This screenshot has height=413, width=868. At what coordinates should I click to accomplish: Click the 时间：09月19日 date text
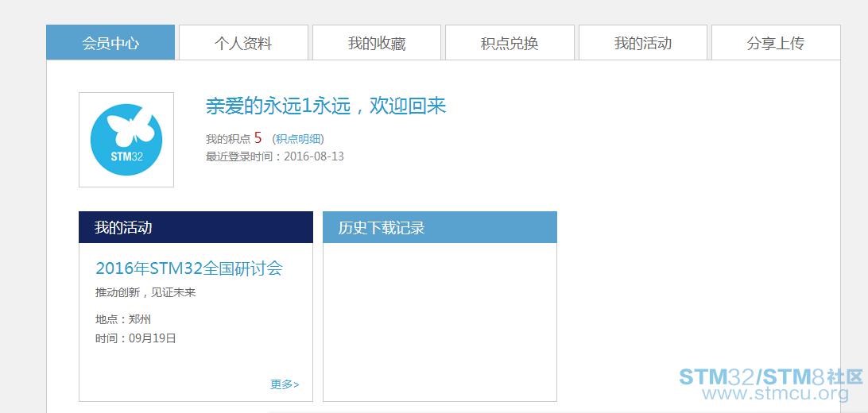pyautogui.click(x=136, y=338)
